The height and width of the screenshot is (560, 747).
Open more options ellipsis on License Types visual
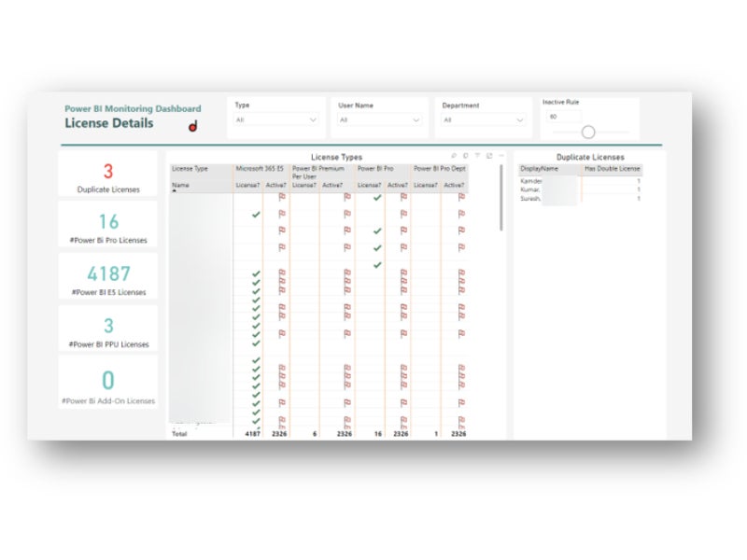(501, 156)
